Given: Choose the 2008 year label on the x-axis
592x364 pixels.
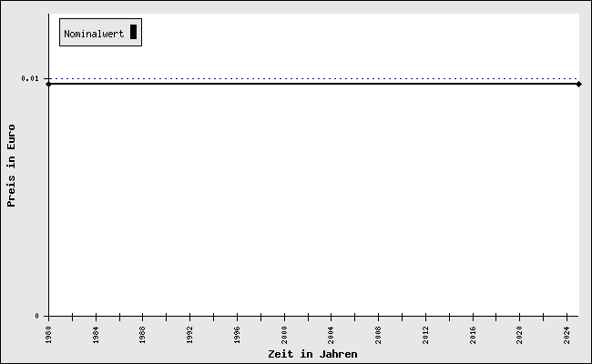Looking at the screenshot, I should [378, 336].
